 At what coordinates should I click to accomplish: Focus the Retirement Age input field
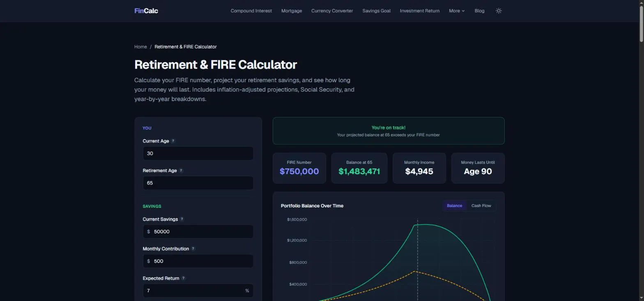(198, 183)
